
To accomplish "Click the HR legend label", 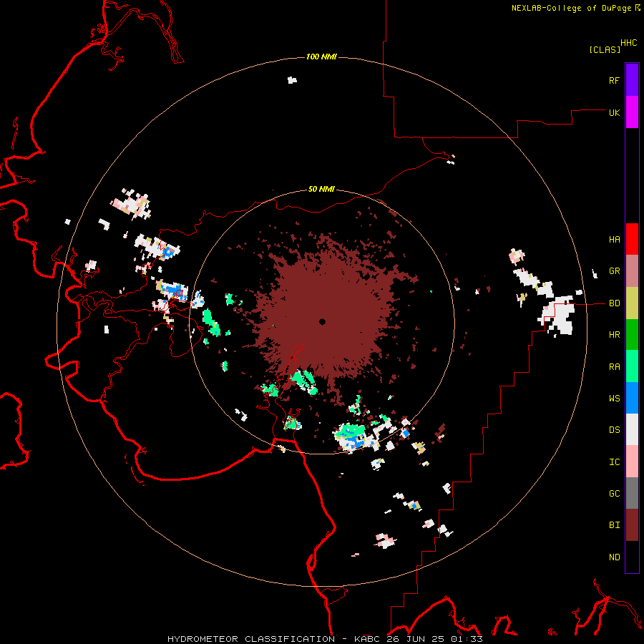I will click(x=614, y=335).
